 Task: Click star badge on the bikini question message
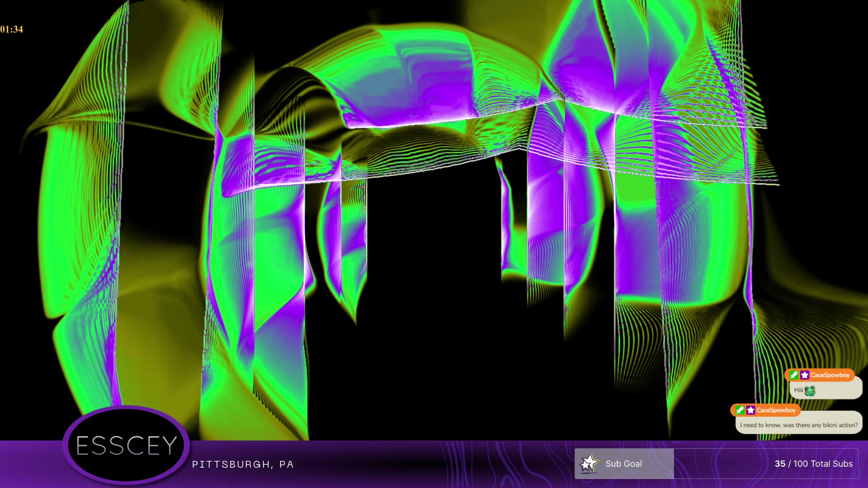pos(750,410)
